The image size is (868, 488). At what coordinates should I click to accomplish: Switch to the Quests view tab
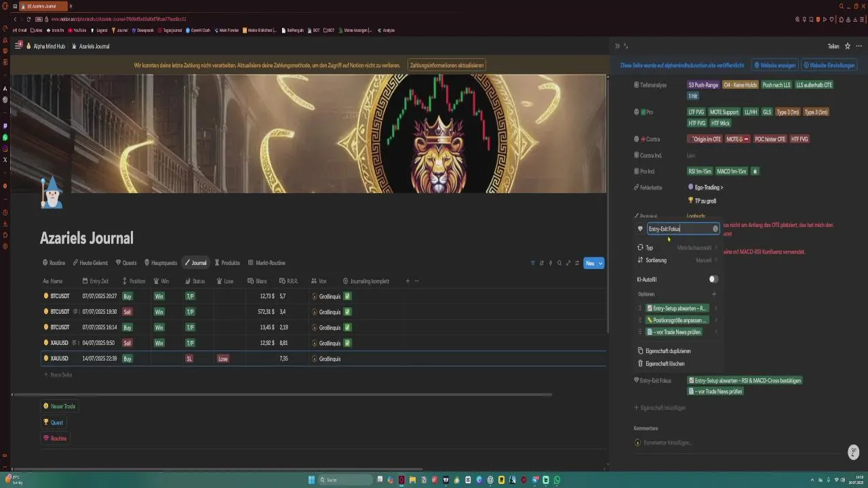point(127,263)
